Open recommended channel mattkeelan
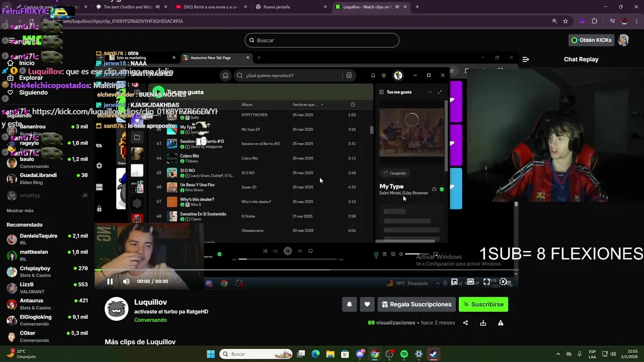 [47, 255]
